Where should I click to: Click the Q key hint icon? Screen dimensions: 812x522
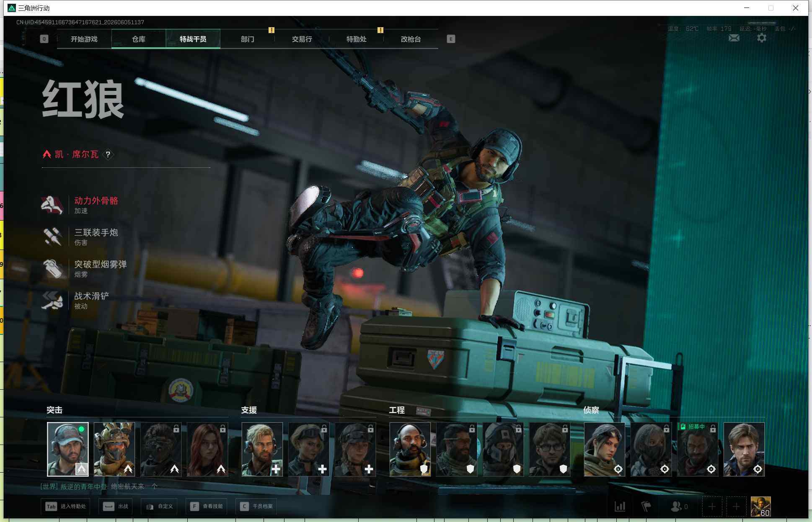click(x=44, y=39)
